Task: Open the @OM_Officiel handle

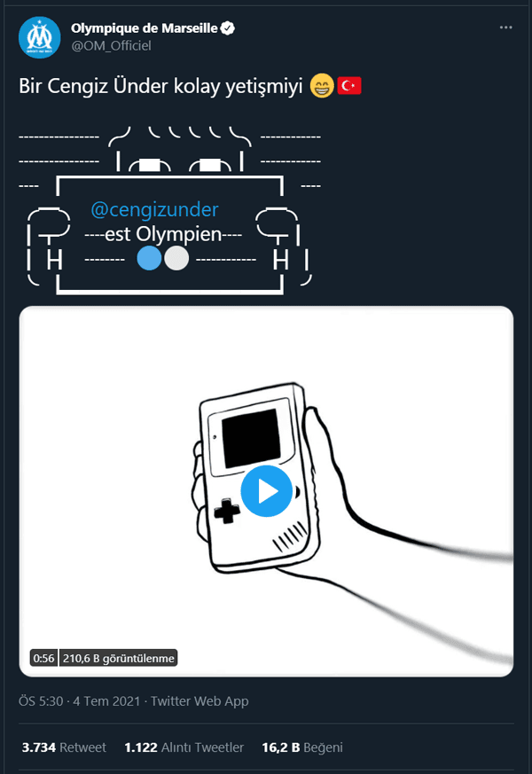Action: pos(111,45)
